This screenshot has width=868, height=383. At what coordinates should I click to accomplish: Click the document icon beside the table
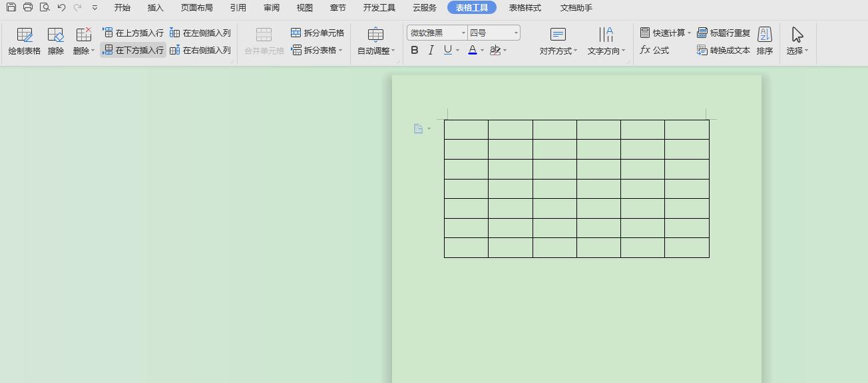[x=418, y=128]
